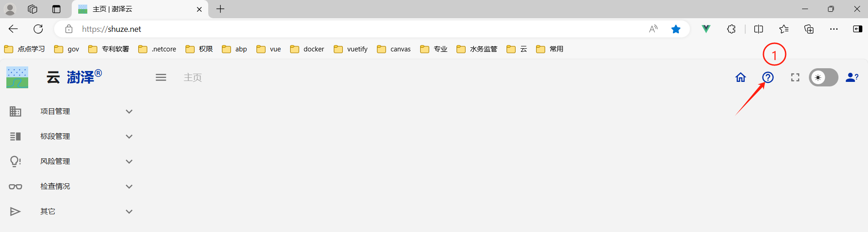Click the address bar showing shuze.net
The width and height of the screenshot is (868, 232).
(x=318, y=29)
